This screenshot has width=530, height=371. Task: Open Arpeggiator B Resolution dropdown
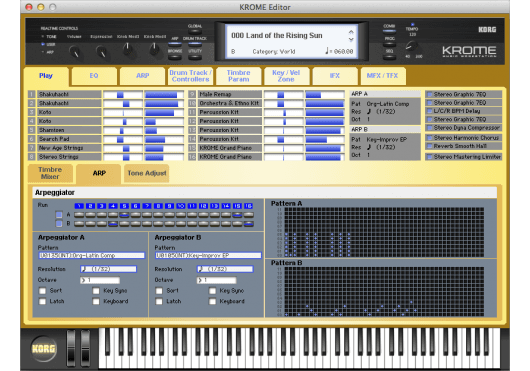[x=225, y=269]
